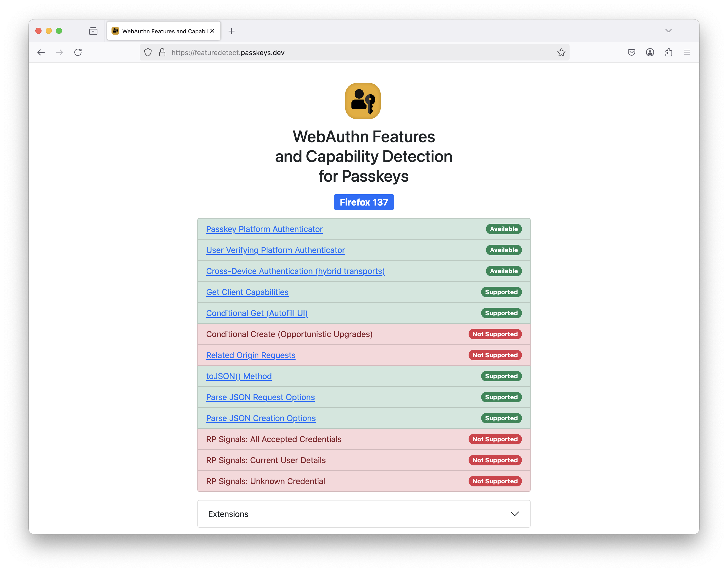
Task: Click the RP Signals: Unknown Credential text
Action: coord(265,481)
